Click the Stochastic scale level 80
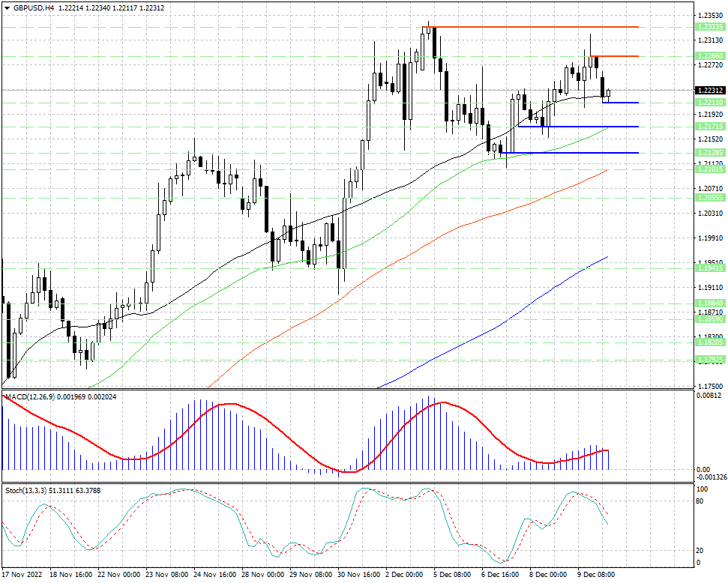The height and width of the screenshot is (583, 728). pos(700,501)
